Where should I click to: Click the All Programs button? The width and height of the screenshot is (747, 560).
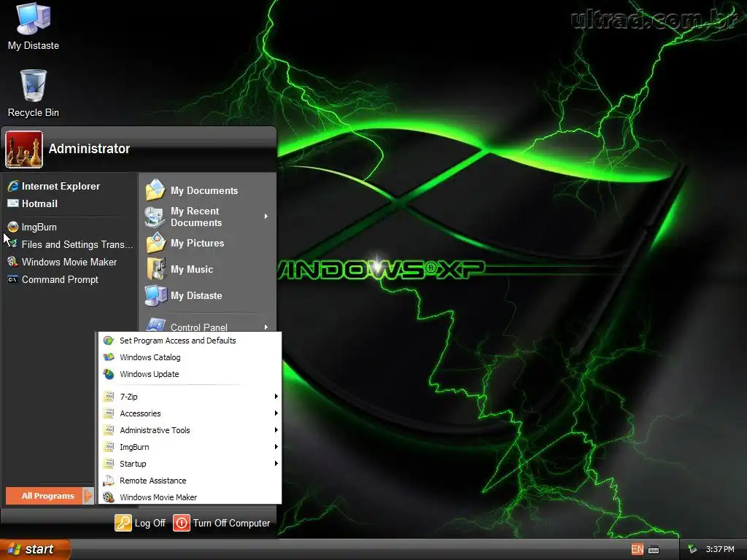click(50, 496)
